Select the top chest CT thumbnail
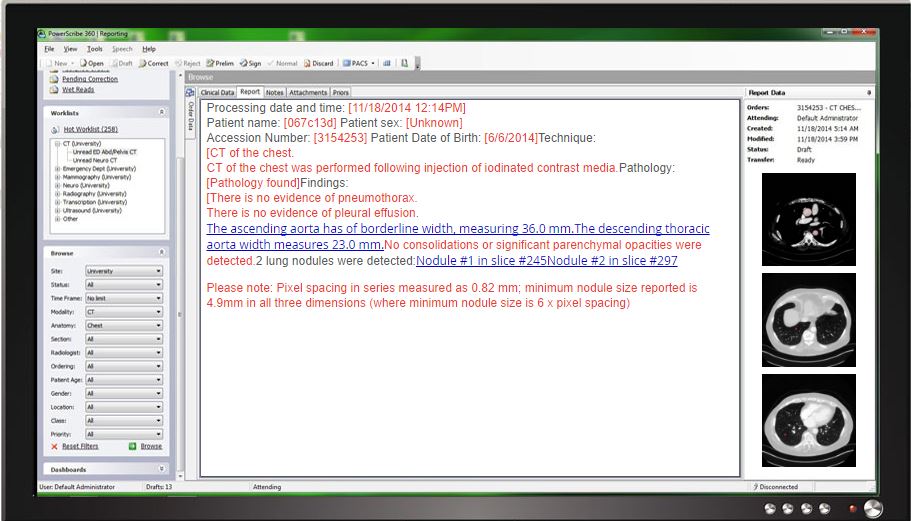 pos(809,220)
